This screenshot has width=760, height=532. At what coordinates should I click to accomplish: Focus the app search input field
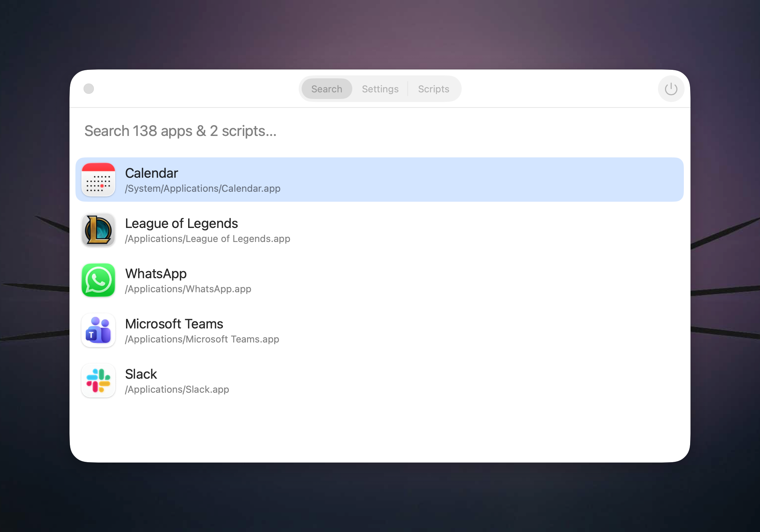coord(259,131)
